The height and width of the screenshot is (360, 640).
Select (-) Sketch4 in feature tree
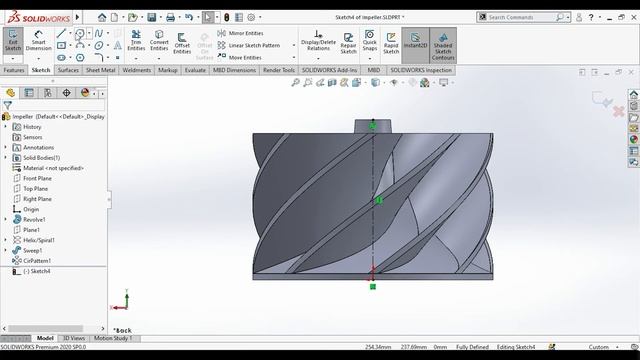pos(36,271)
